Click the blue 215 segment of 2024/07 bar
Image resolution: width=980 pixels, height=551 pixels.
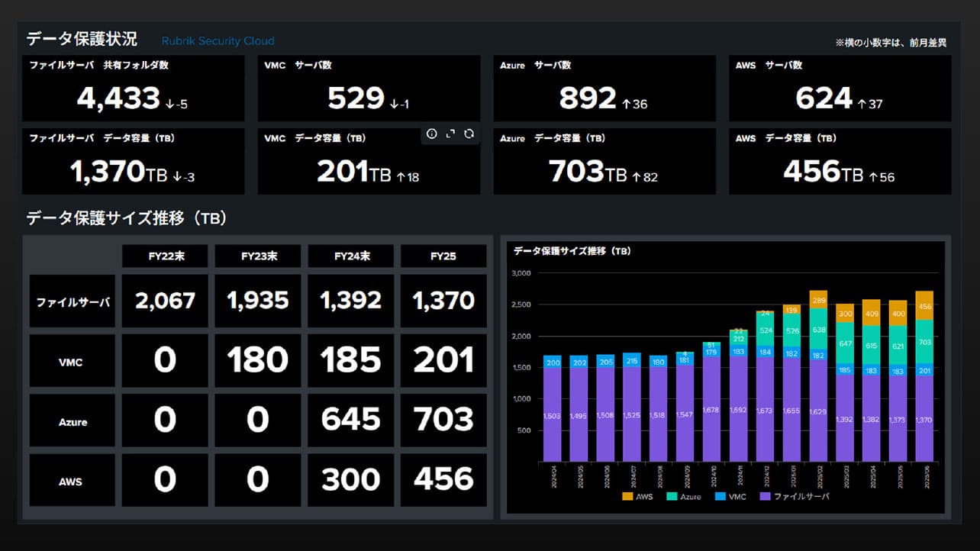point(632,360)
